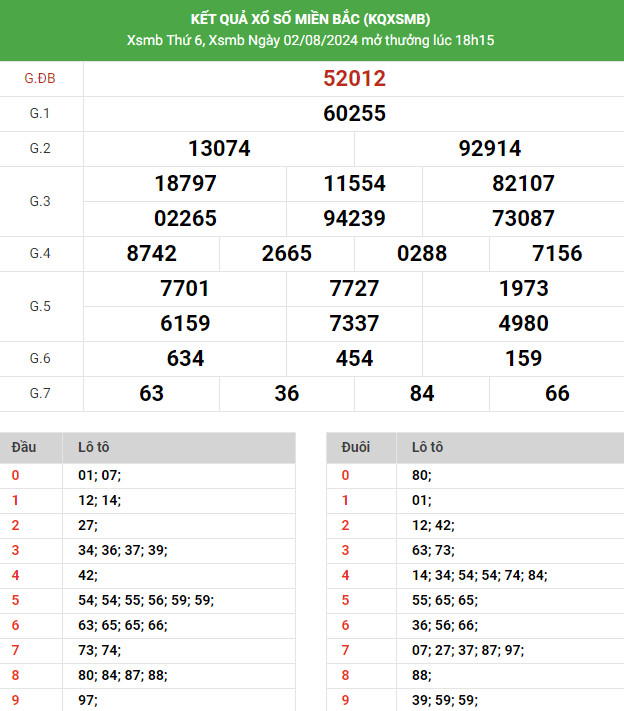Image resolution: width=624 pixels, height=711 pixels.
Task: Click the G.6 row number 159
Action: [x=523, y=358]
